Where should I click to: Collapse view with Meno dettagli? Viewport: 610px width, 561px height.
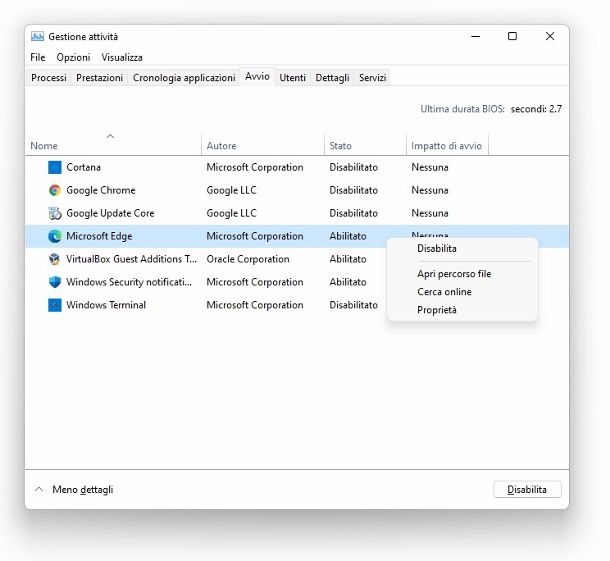coord(75,489)
